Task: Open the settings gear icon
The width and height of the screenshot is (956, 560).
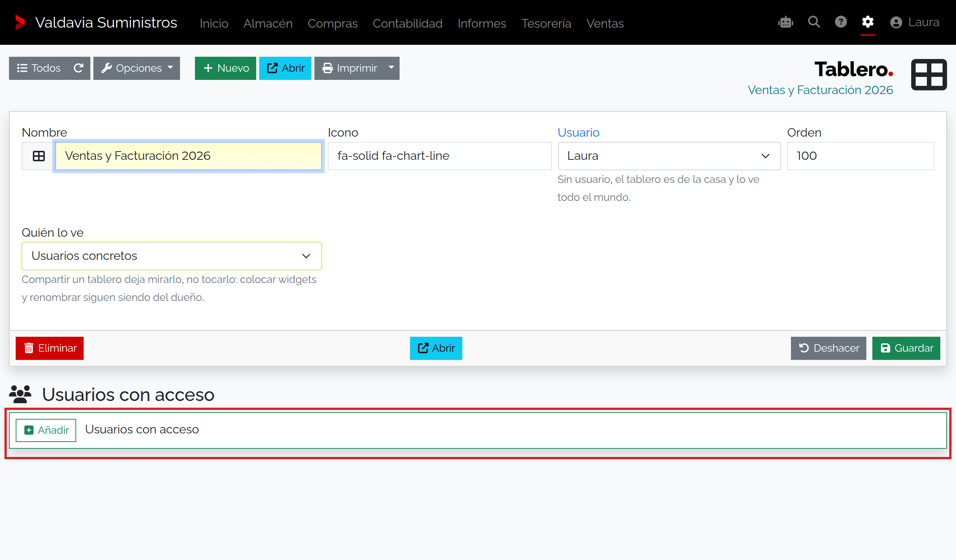Action: 867,22
